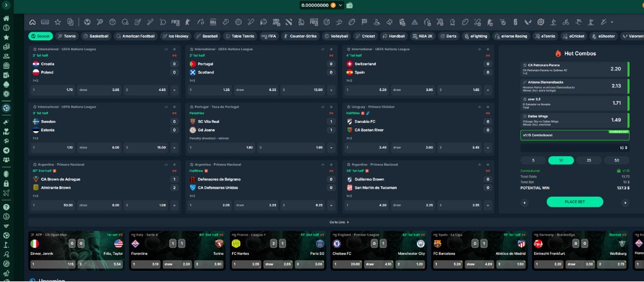Select the cycling icon in sports toolbar
644x282 pixels.
click(x=565, y=22)
